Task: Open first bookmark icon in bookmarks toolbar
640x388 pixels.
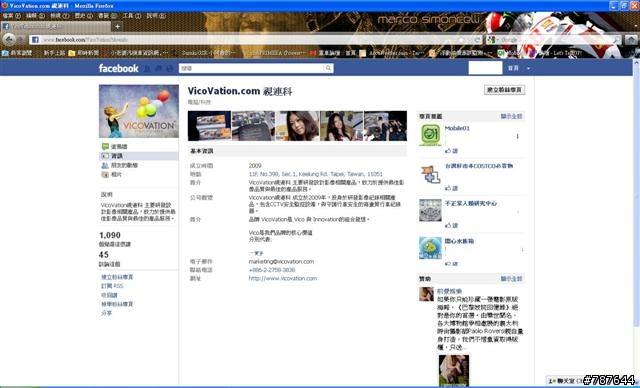Action: [5, 53]
